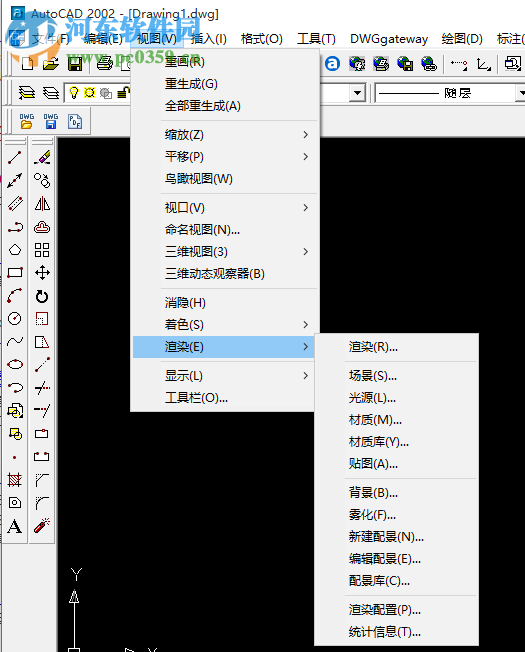Toggle layer freeze sun icon
The image size is (525, 652).
tap(89, 92)
